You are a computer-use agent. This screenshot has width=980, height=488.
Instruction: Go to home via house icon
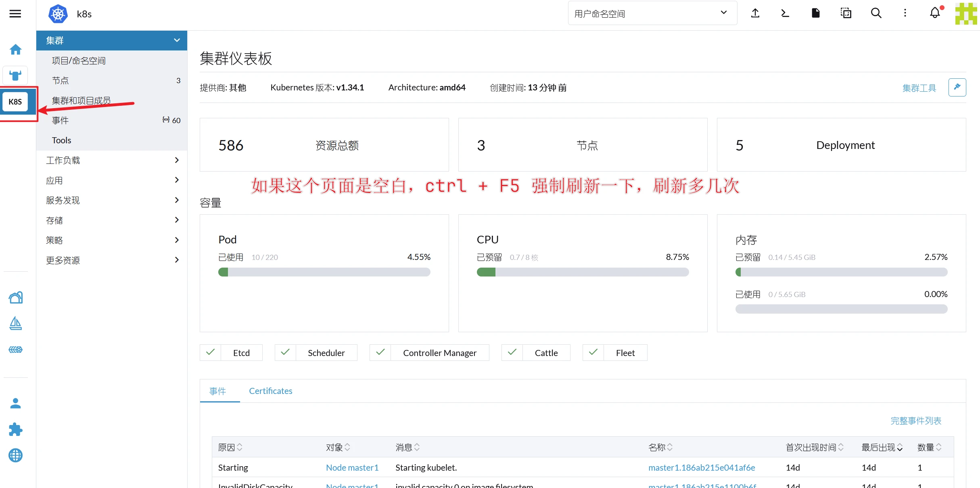[16, 50]
